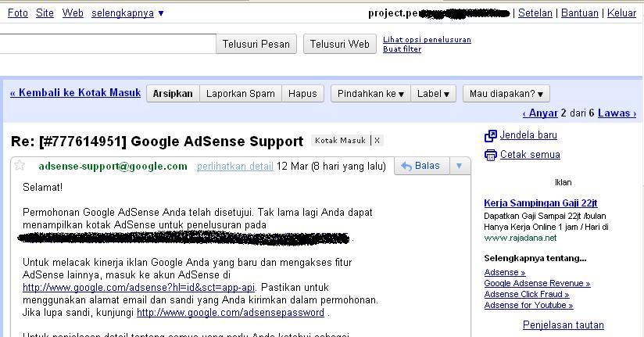Click the Balas reply button
The image size is (644, 337).
422,166
